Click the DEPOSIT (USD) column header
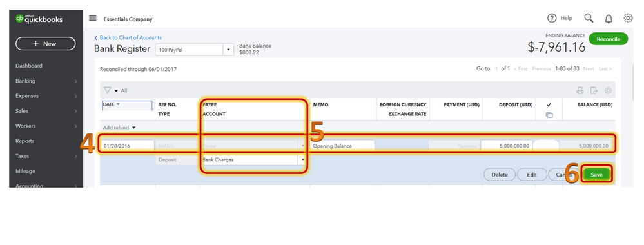Viewport: 644px width, 245px height. click(516, 105)
